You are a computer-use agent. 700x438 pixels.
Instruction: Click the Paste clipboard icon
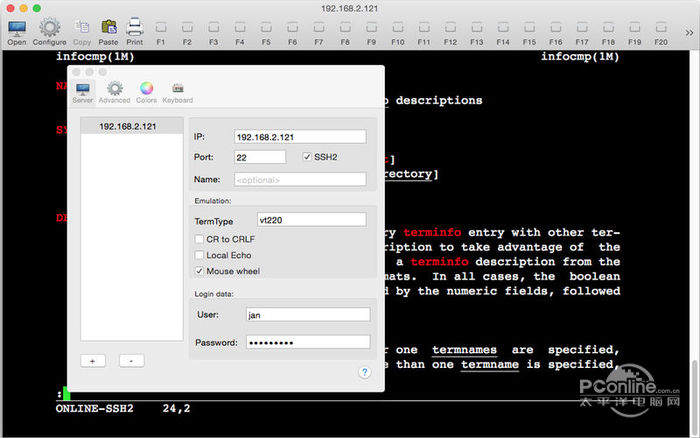pos(108,28)
